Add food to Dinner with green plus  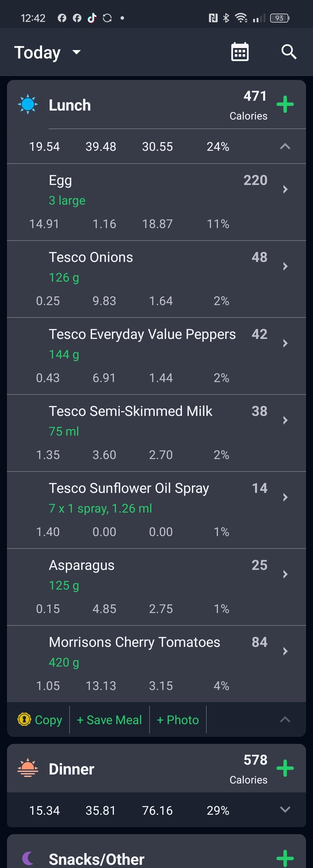285,768
